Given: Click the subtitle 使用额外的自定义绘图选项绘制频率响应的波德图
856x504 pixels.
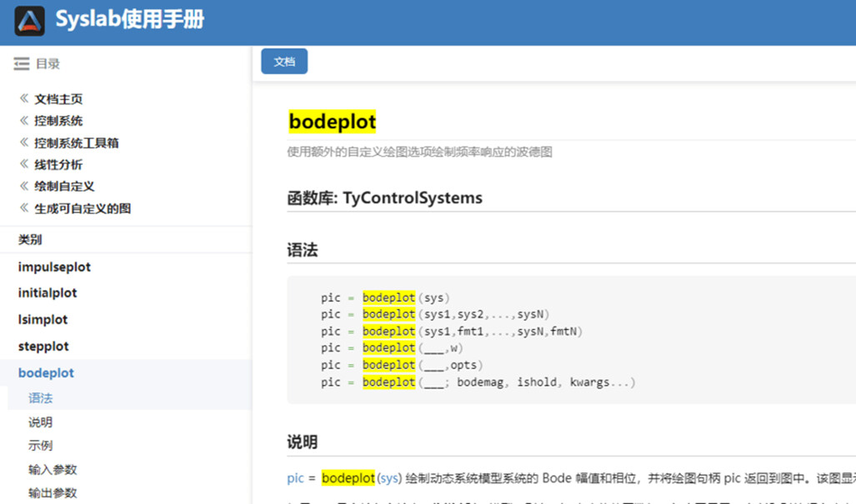Looking at the screenshot, I should click(x=420, y=152).
